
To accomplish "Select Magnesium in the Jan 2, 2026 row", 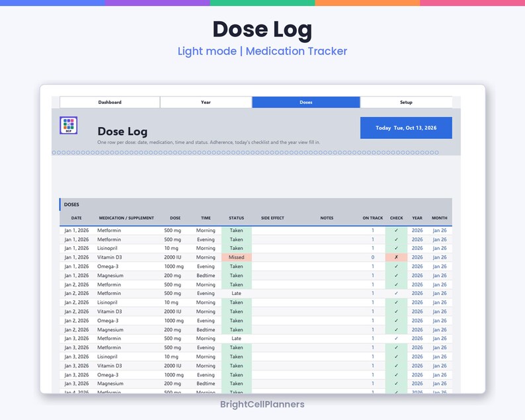I will pyautogui.click(x=110, y=330).
